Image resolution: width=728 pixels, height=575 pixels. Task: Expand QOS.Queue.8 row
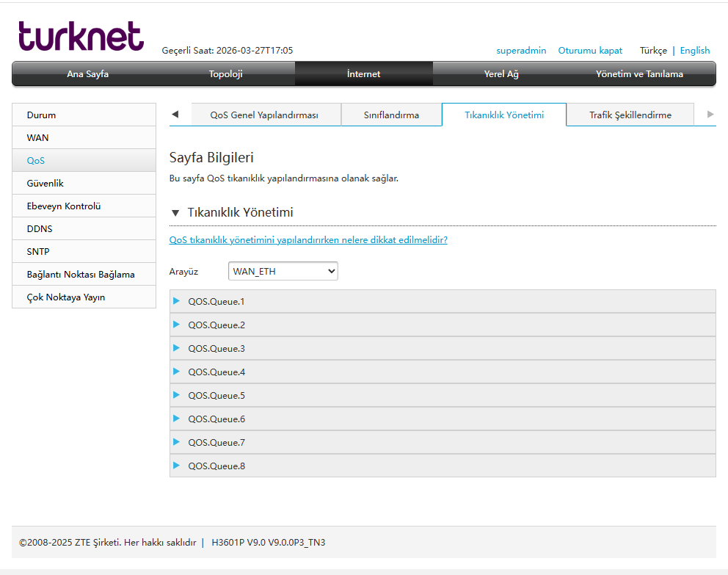(443, 466)
